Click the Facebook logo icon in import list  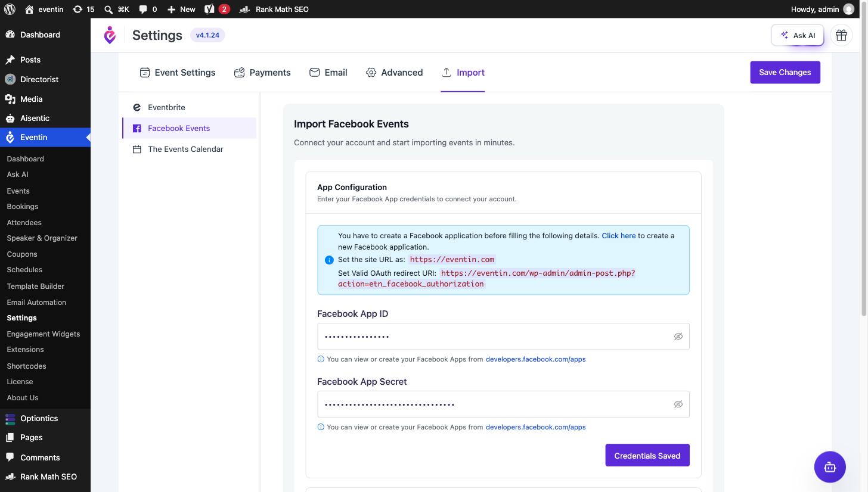137,128
